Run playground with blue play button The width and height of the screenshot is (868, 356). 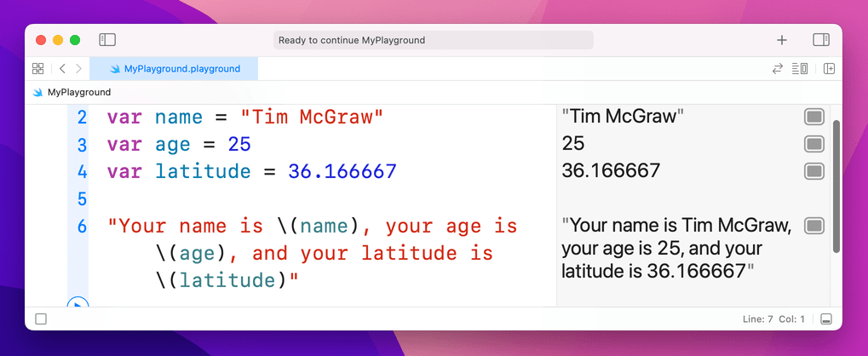point(78,302)
